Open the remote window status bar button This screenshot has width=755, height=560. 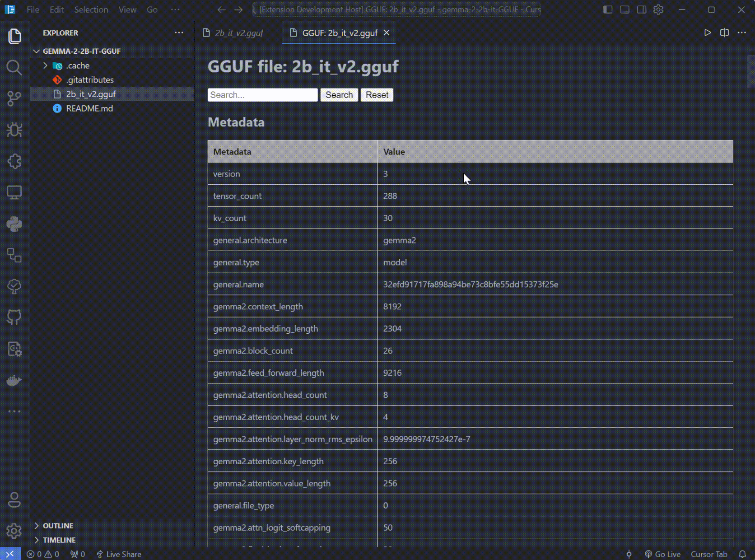(x=10, y=554)
